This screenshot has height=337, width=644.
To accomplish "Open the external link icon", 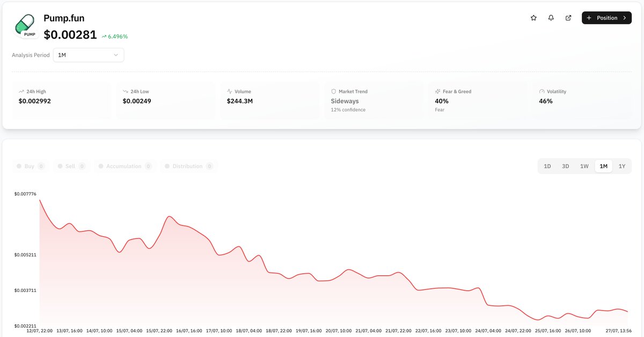I will 568,18.
